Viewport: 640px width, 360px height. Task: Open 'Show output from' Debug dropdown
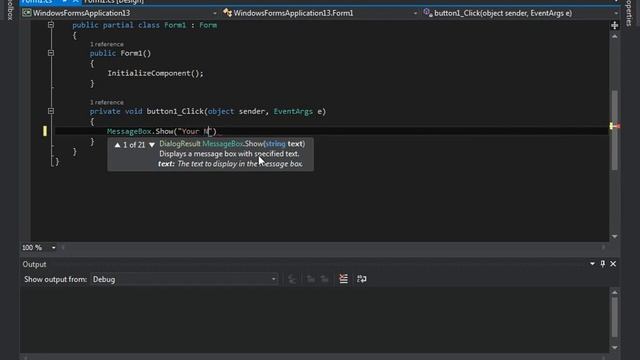[184, 279]
